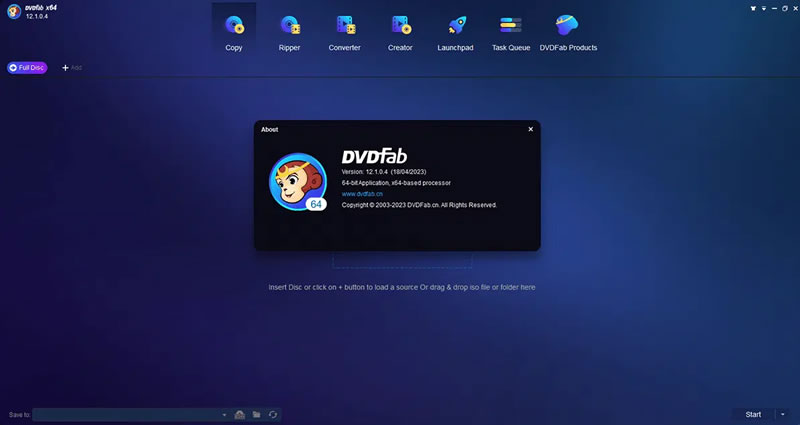This screenshot has height=425, width=800.
Task: Close the About dialog
Action: point(531,129)
